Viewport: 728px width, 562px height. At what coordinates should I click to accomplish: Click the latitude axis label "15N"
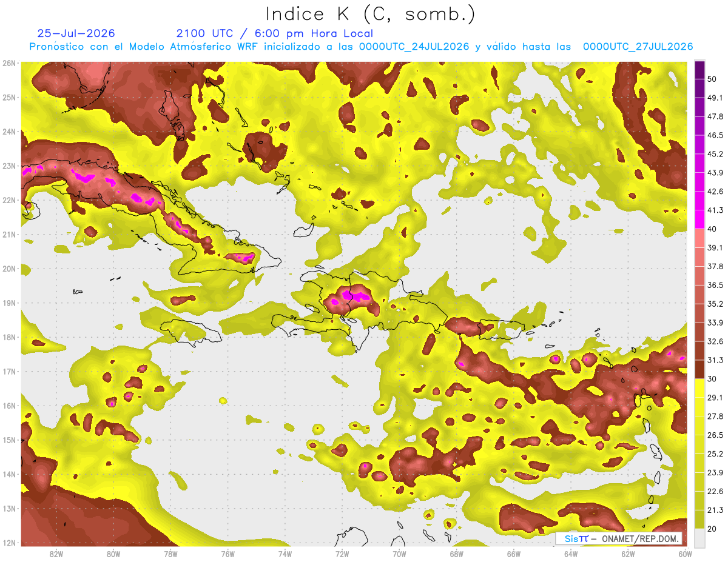(x=9, y=440)
